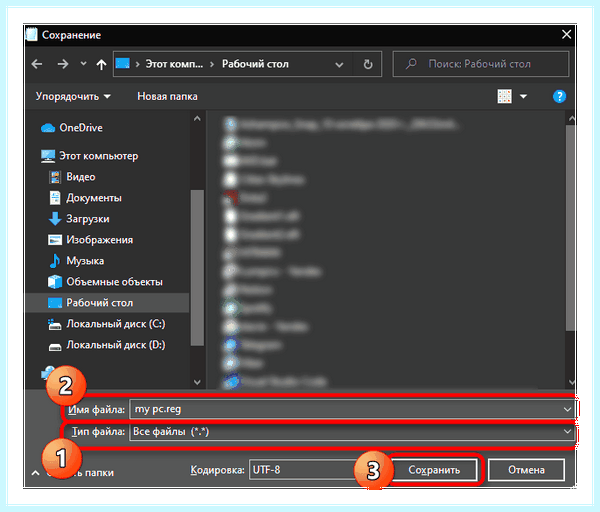Click the search field 'Поиск: Рабочий стол'

[x=481, y=64]
